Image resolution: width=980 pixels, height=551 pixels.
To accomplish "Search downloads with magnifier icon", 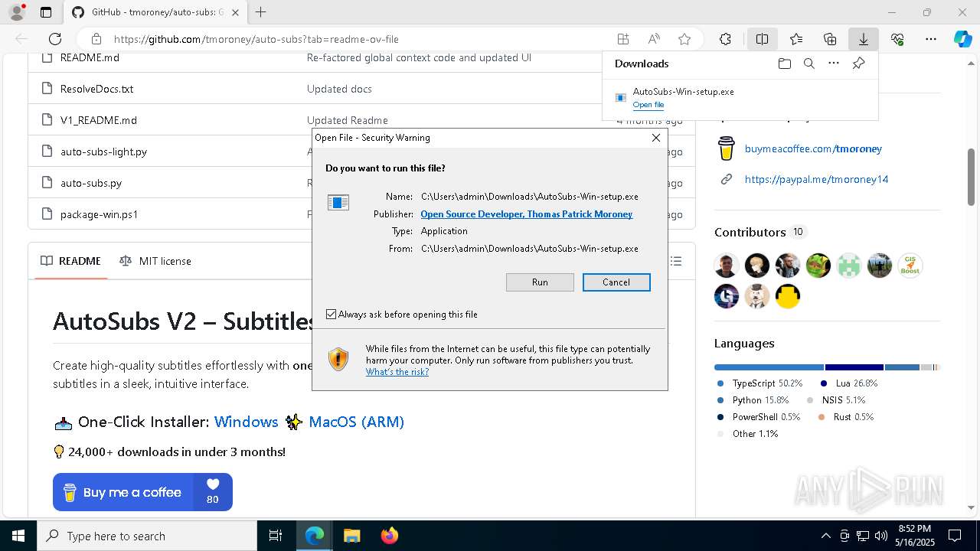I will (809, 64).
